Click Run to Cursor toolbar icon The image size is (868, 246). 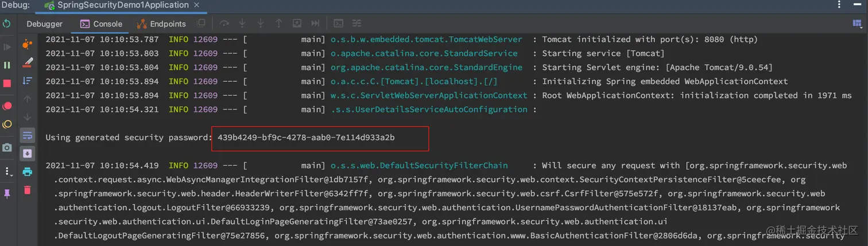click(315, 24)
